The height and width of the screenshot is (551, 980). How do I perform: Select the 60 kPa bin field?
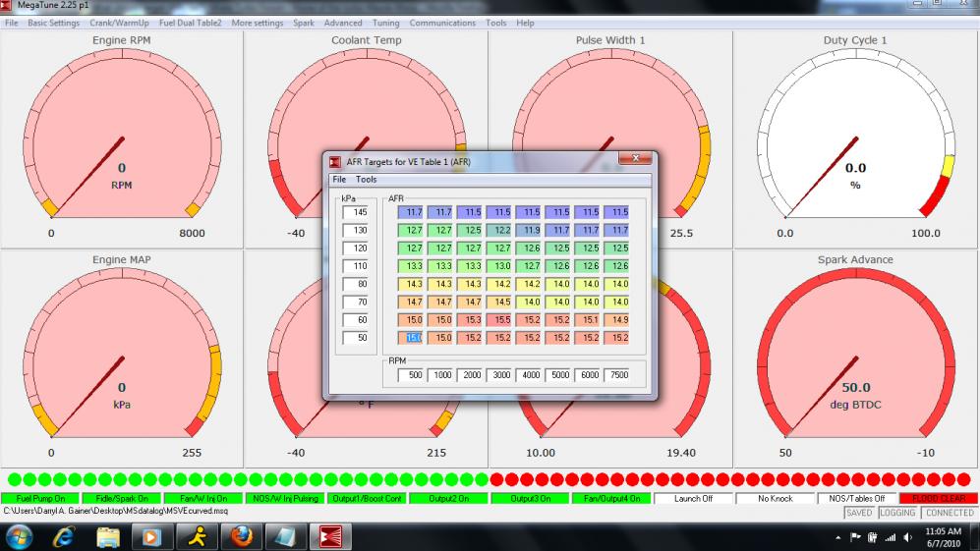[355, 320]
